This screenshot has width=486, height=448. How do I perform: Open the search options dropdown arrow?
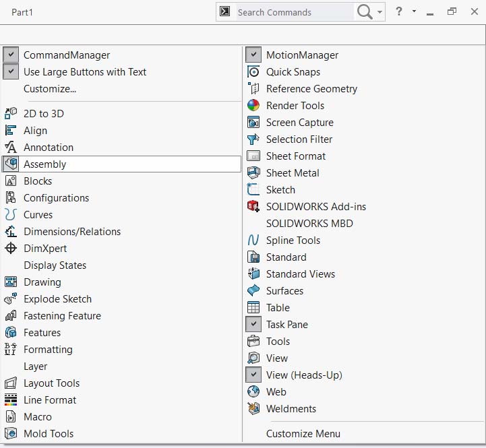coord(381,12)
